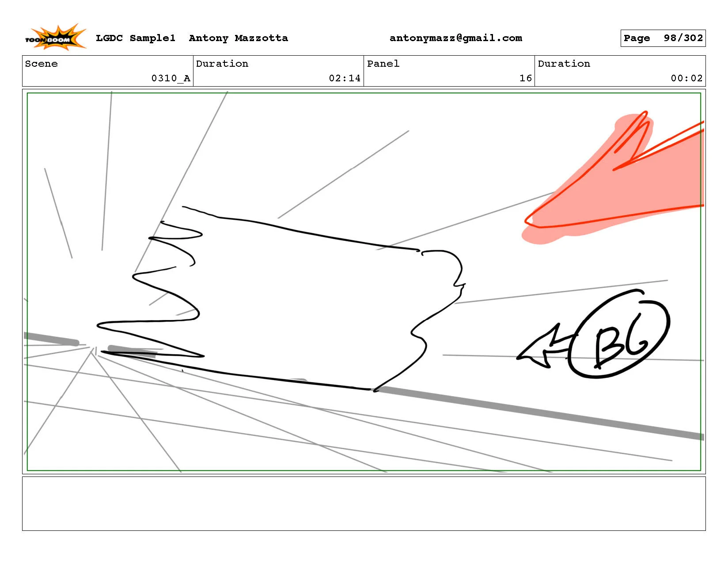728x564 pixels.
Task: Click the empty notes box below the panel
Action: 364,503
